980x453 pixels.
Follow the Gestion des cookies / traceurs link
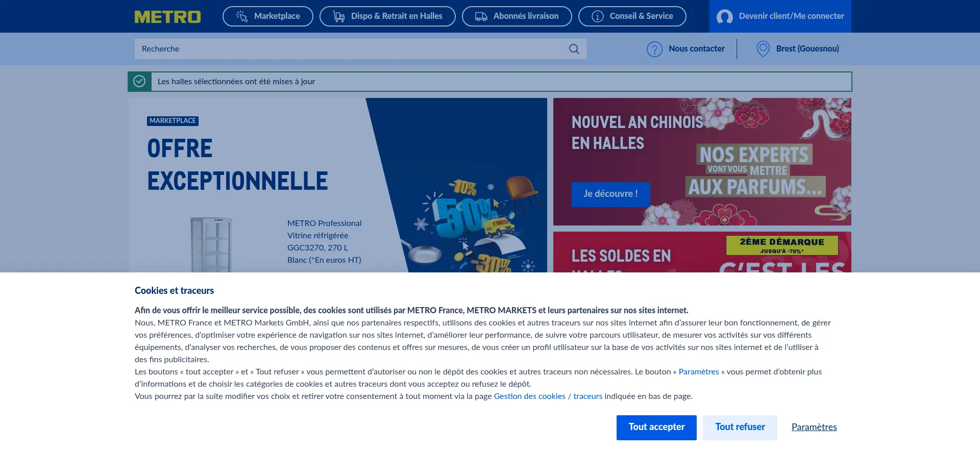click(x=548, y=396)
